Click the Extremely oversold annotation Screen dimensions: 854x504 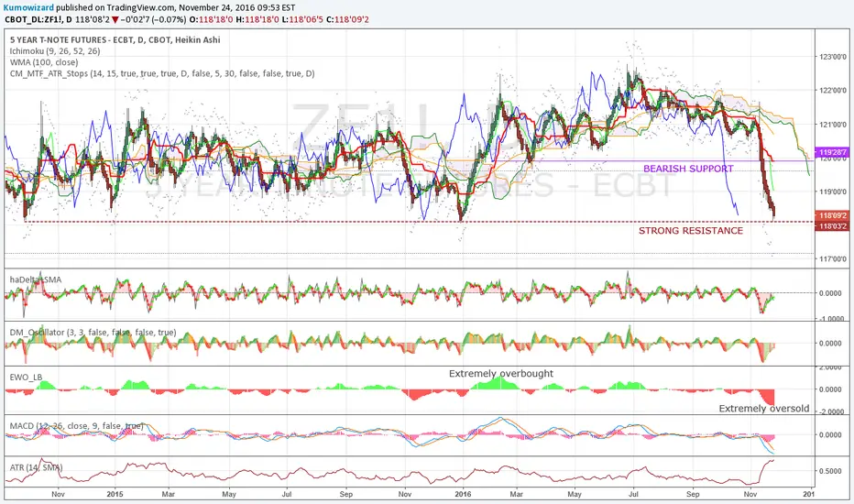tap(763, 409)
